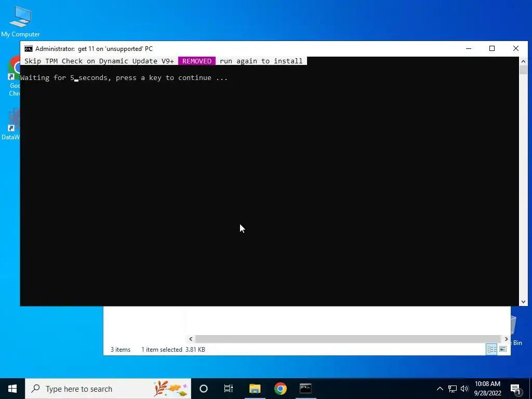Open the volume tray icon
Image resolution: width=532 pixels, height=399 pixels.
click(x=464, y=389)
